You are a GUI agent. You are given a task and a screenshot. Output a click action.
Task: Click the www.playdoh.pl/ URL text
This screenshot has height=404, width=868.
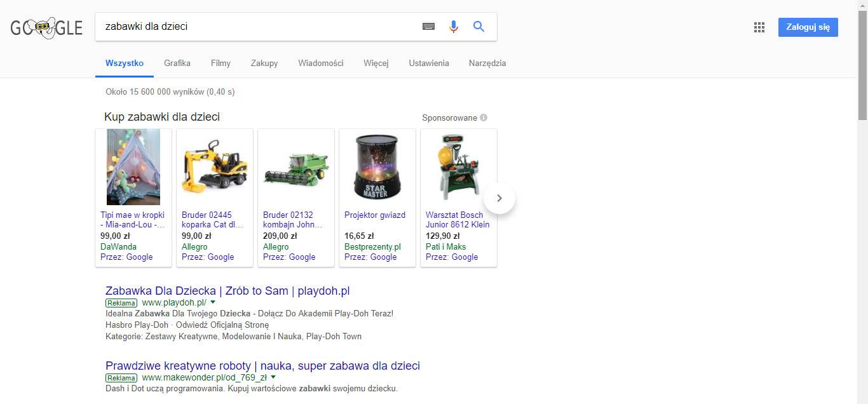point(174,302)
